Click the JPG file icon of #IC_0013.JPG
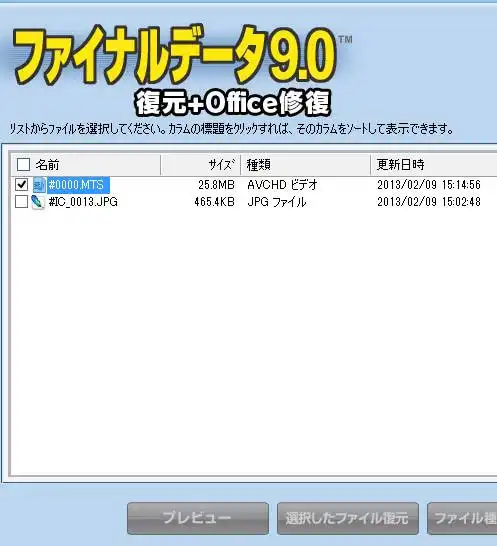Screen dimensions: 497x546 click(38, 202)
